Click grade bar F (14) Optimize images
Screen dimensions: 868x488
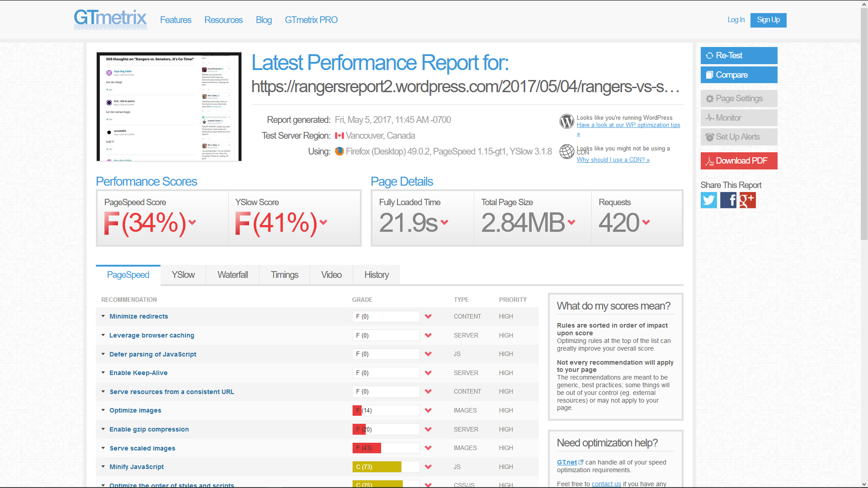pos(386,411)
